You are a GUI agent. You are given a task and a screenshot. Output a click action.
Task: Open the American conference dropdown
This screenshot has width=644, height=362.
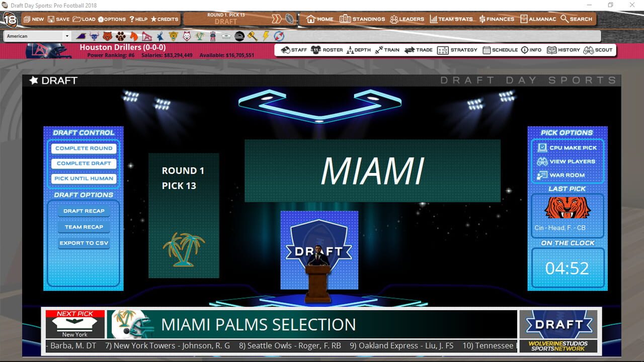point(68,36)
